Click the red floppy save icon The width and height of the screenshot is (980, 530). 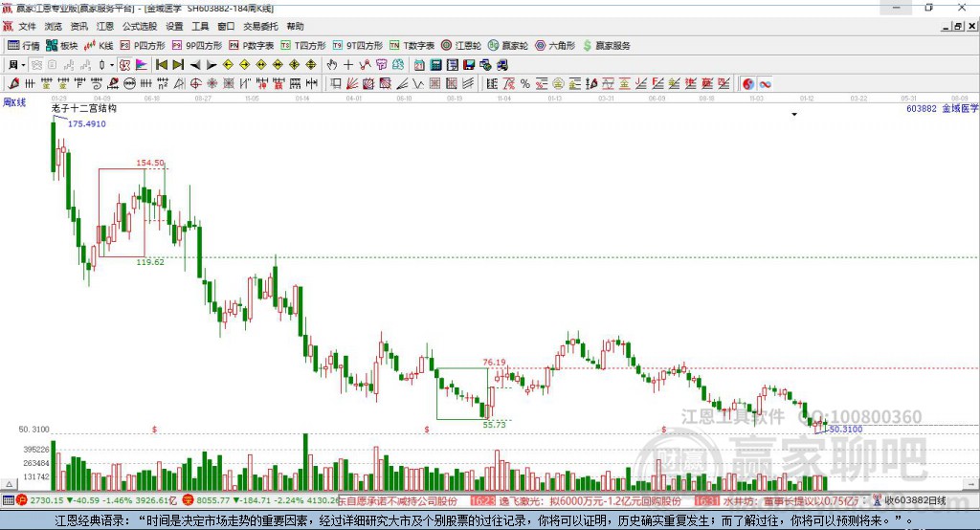(x=469, y=65)
